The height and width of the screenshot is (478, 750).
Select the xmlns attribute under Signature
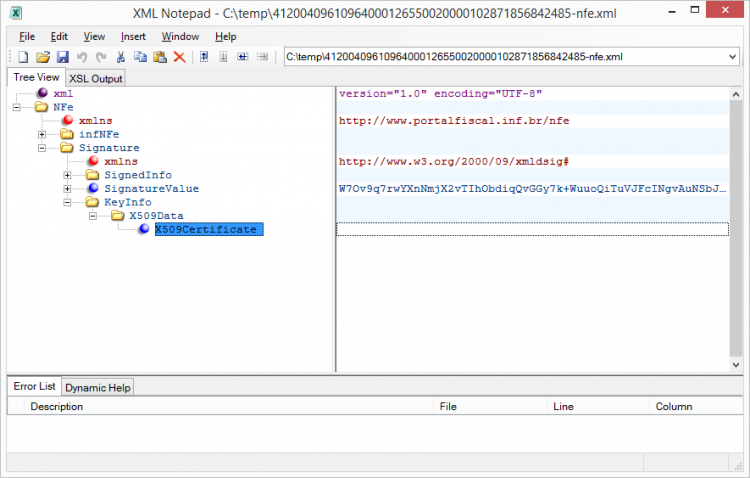tap(121, 161)
